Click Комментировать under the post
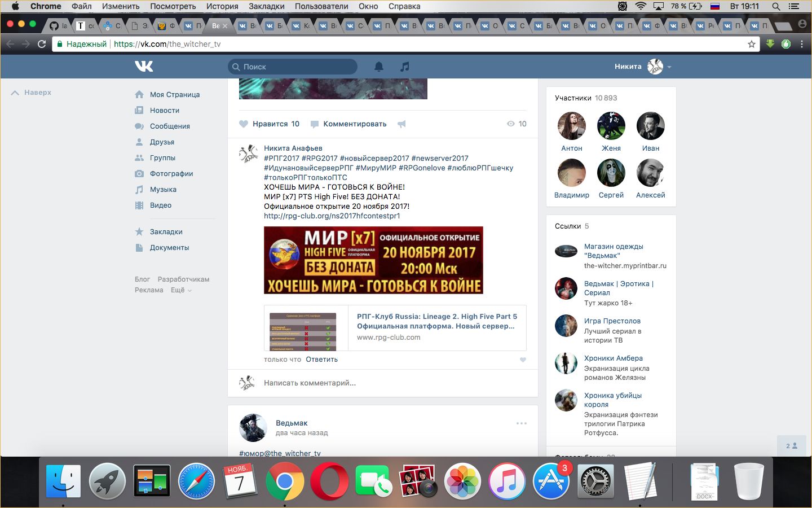This screenshot has width=812, height=508. (348, 124)
